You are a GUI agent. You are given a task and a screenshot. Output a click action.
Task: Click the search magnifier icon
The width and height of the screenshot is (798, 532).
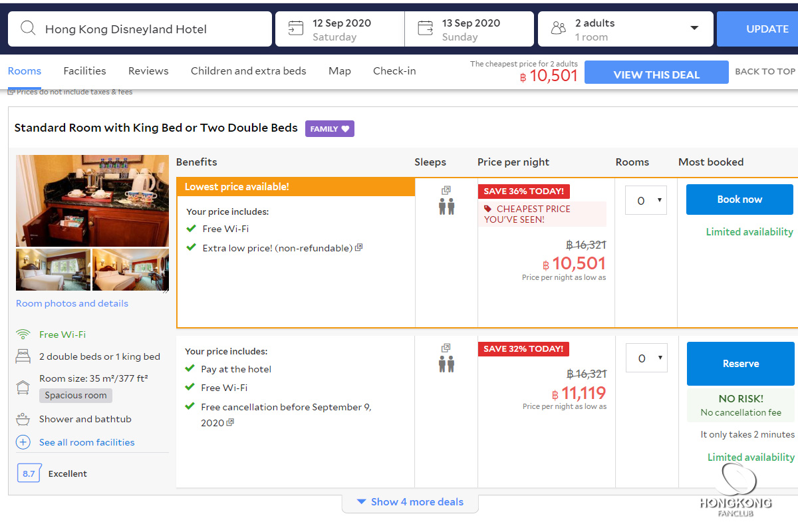[28, 29]
